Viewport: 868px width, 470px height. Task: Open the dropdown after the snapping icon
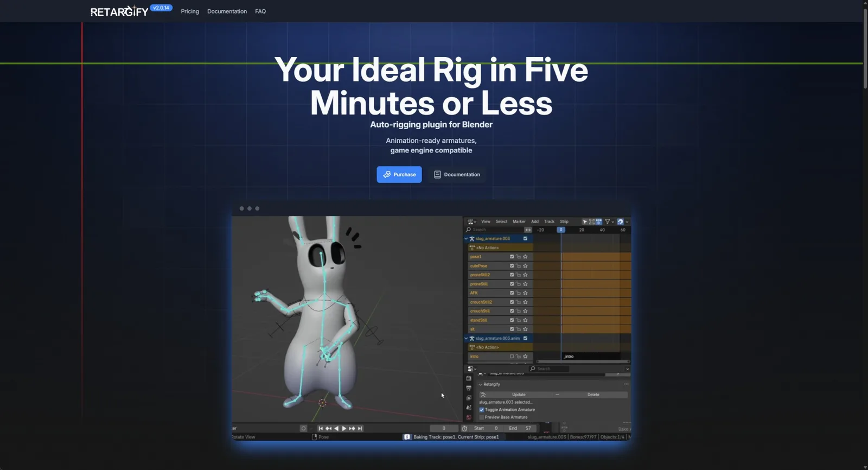coord(627,221)
